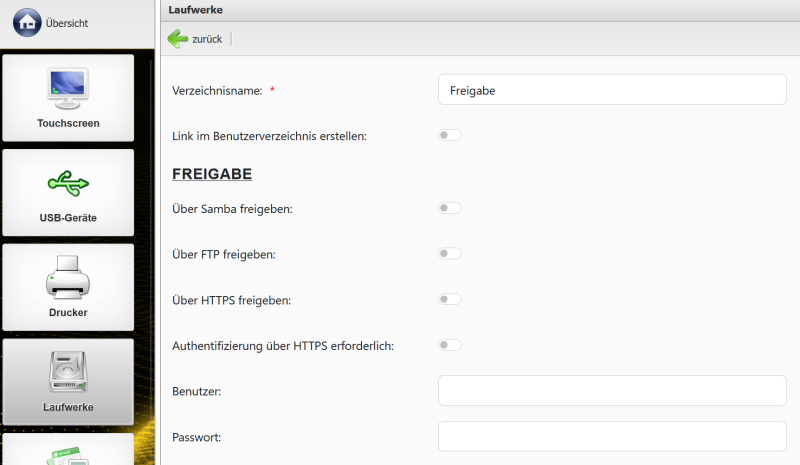
Task: Click the Verzeichnisname text field
Action: [612, 90]
